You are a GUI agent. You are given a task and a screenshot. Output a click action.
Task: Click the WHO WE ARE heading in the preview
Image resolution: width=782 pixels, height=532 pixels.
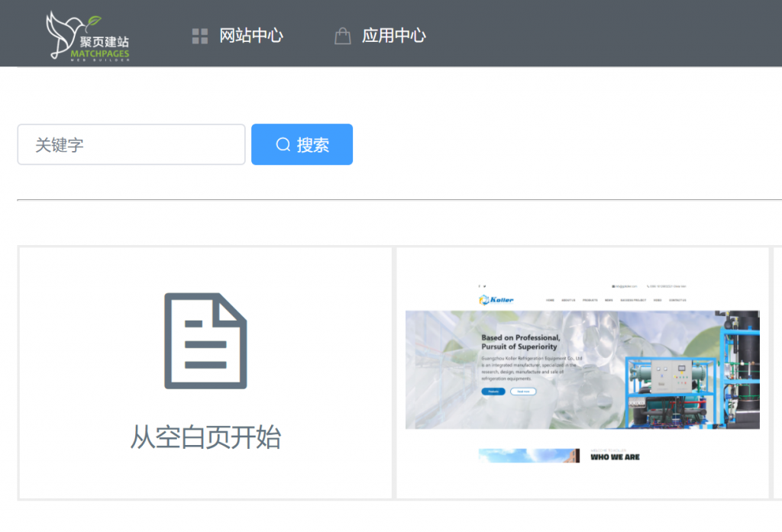(x=615, y=456)
